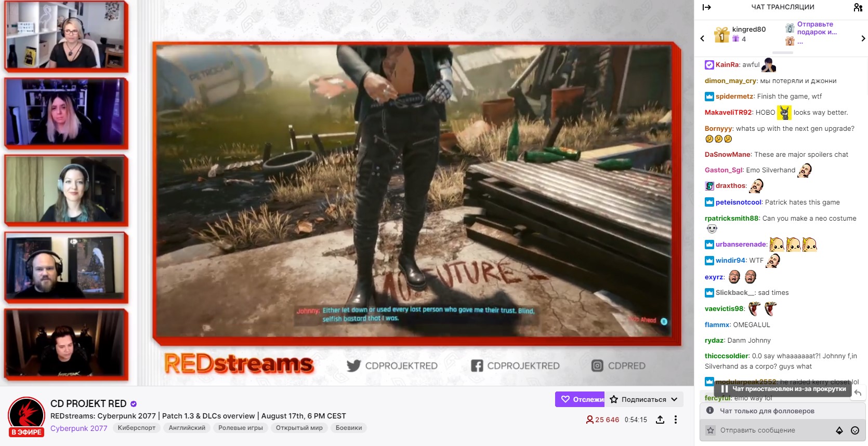Select the Боевики tag
This screenshot has width=868, height=446.
(349, 428)
